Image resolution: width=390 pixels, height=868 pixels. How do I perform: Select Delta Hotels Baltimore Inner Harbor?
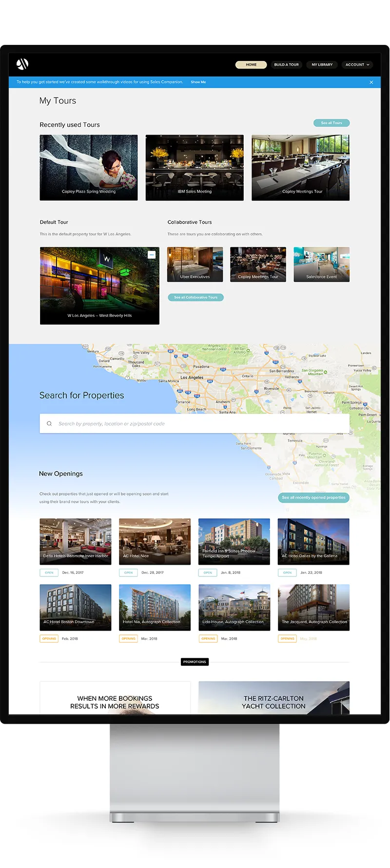coord(76,541)
